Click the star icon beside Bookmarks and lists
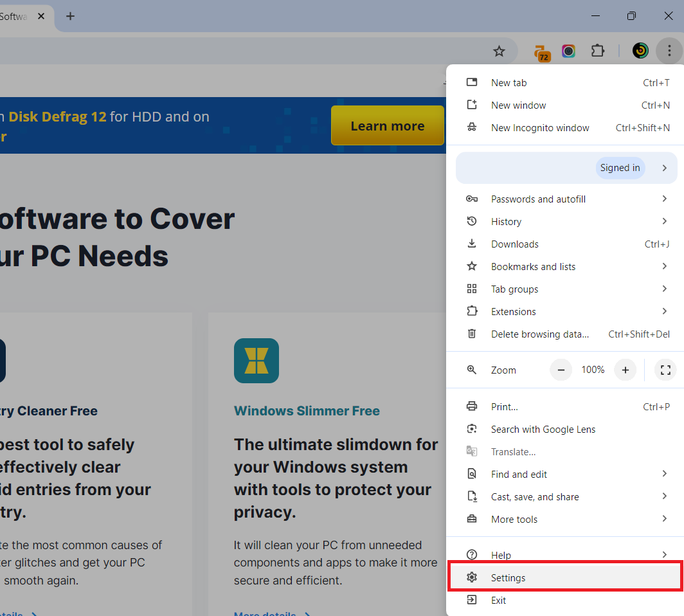The width and height of the screenshot is (684, 616). pos(472,266)
